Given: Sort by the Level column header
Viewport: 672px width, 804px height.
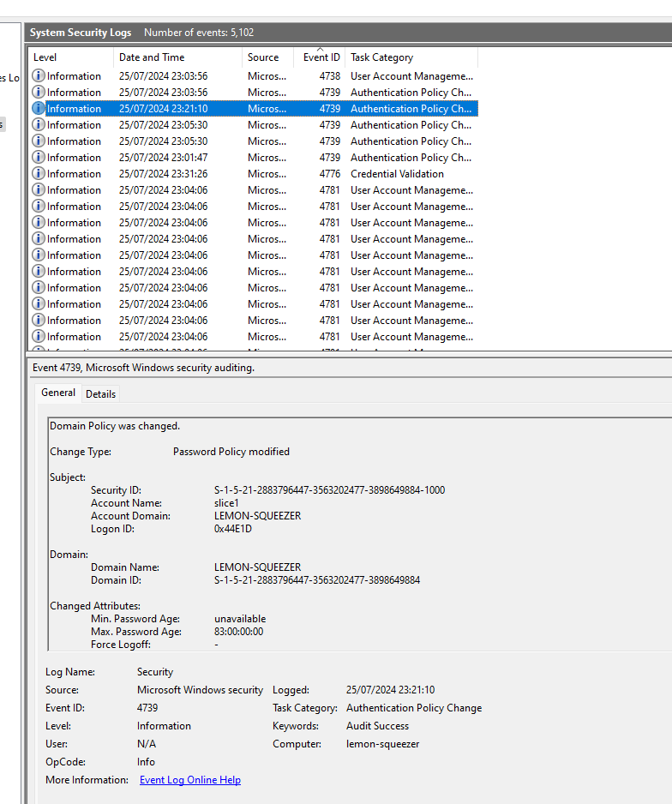Looking at the screenshot, I should 45,57.
